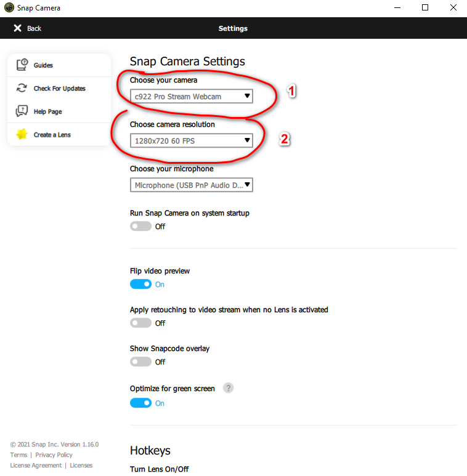Image resolution: width=467 pixels, height=476 pixels.
Task: Open the License Agreement link
Action: (36, 466)
